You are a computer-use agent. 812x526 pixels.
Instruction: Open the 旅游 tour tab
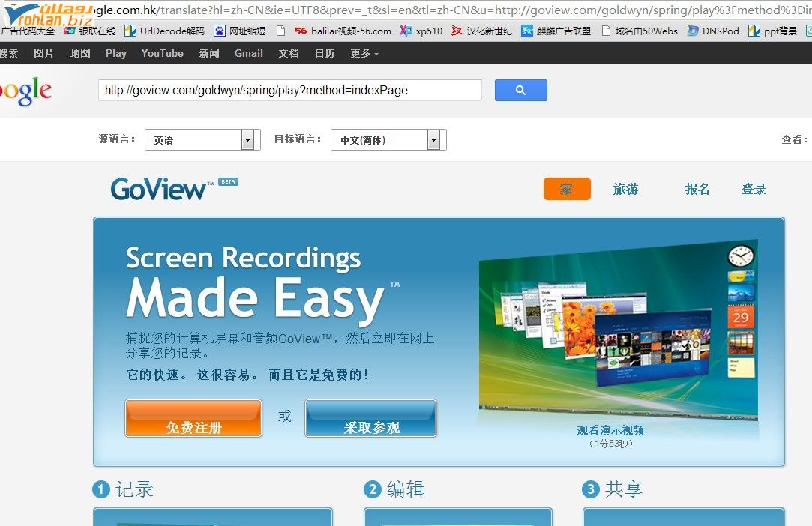click(x=625, y=189)
